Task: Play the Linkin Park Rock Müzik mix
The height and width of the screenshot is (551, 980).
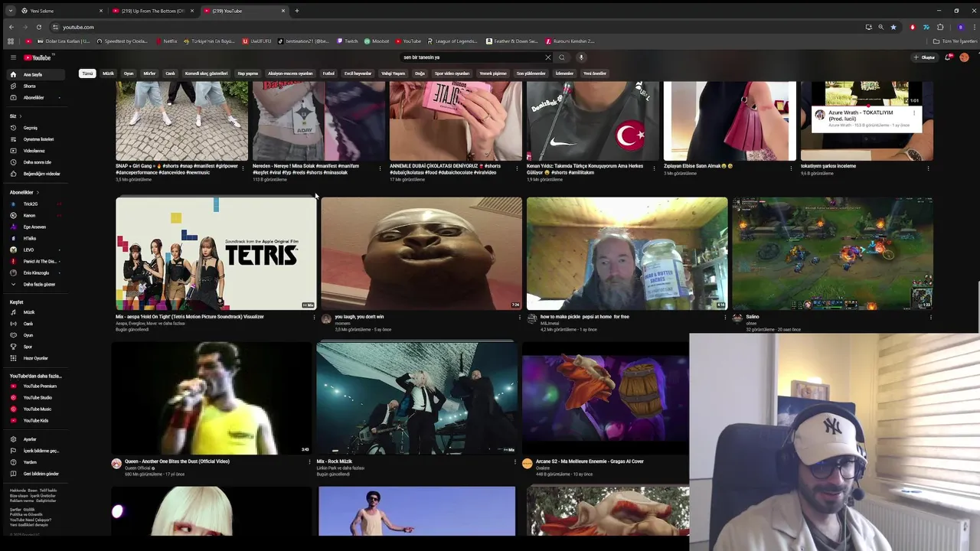Action: click(417, 398)
